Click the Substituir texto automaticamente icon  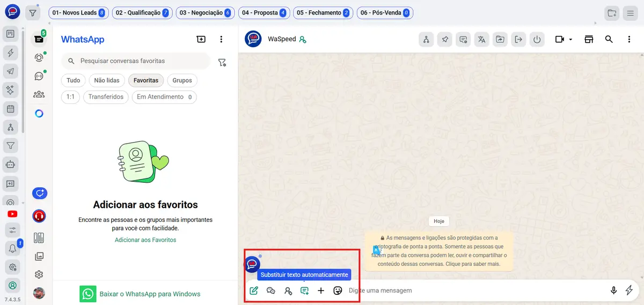pyautogui.click(x=304, y=291)
